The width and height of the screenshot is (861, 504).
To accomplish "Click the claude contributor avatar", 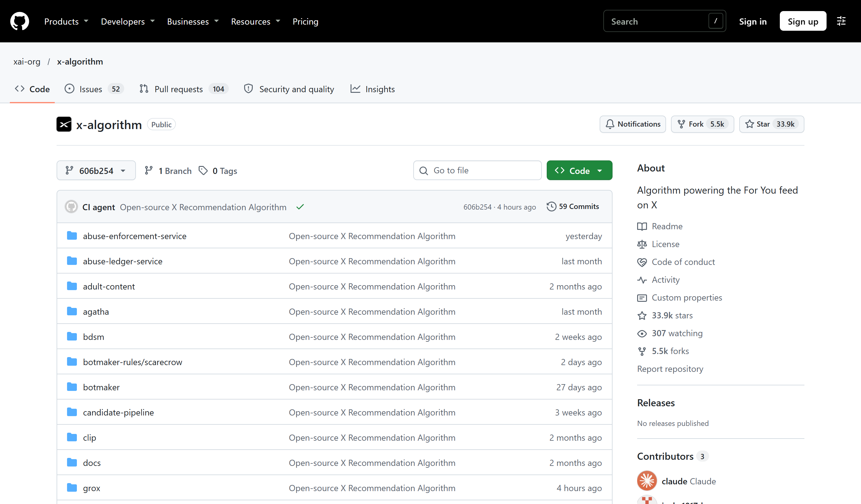I will point(647,481).
